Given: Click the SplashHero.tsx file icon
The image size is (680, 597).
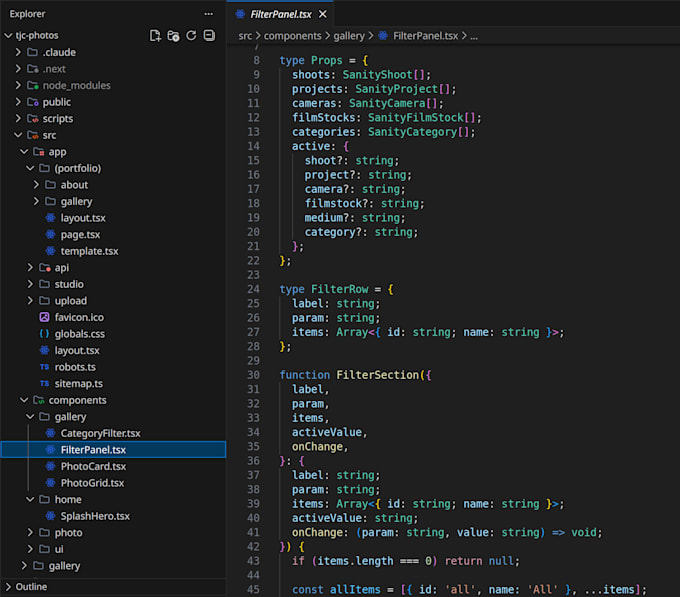Looking at the screenshot, I should [50, 516].
